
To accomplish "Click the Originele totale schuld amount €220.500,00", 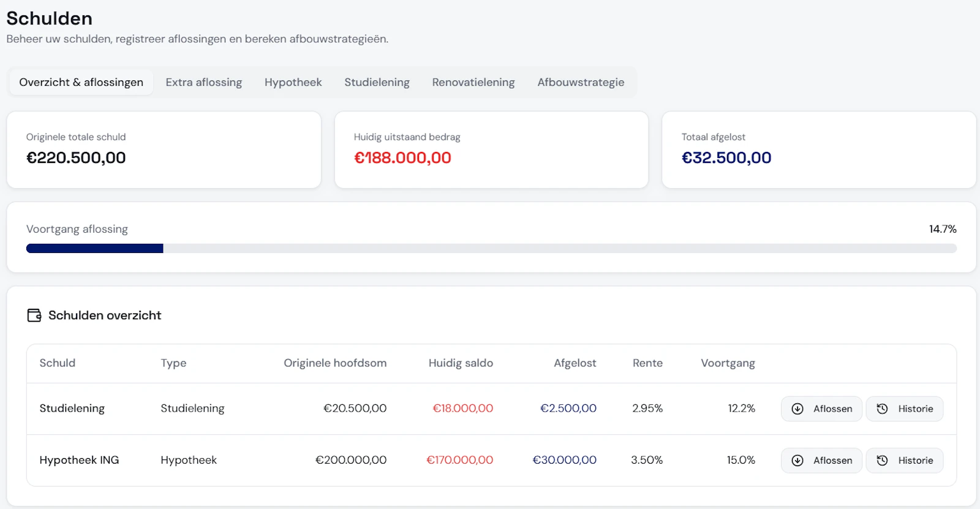I will (x=76, y=158).
